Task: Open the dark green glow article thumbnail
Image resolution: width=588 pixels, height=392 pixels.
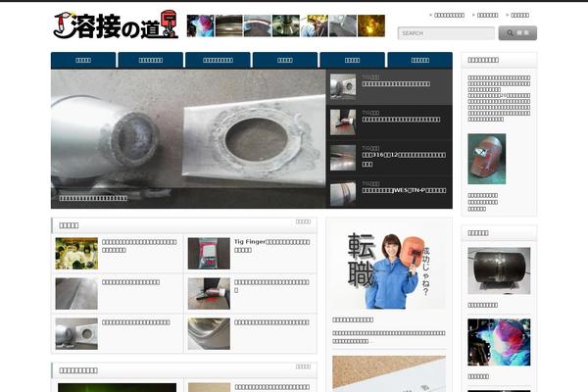Action: [x=117, y=387]
